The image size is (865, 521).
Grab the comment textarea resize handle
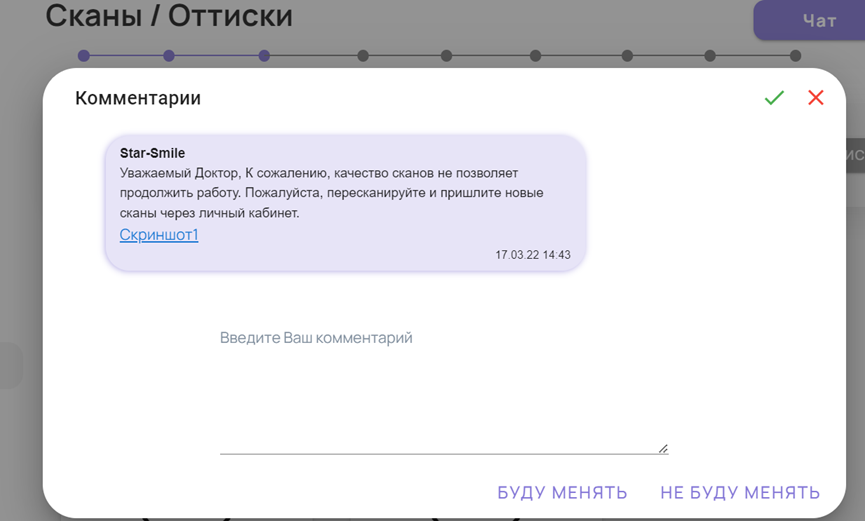pos(663,449)
